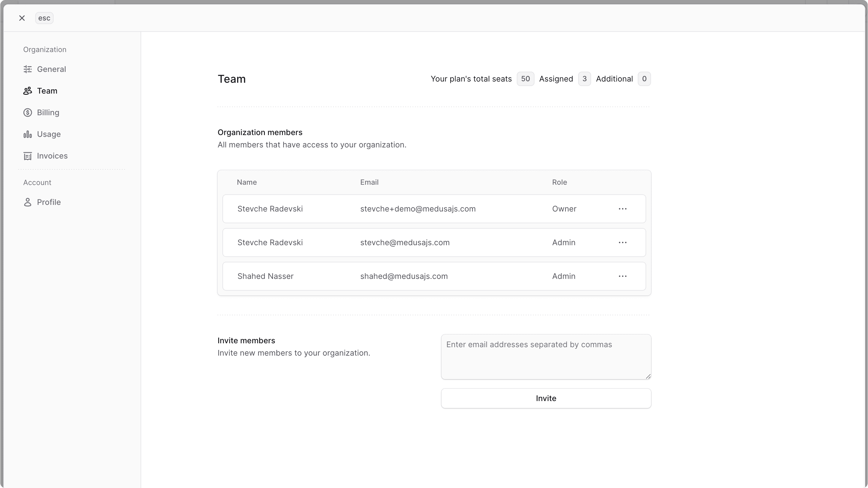Click the Usage bar chart icon
The image size is (868, 488).
pos(28,134)
